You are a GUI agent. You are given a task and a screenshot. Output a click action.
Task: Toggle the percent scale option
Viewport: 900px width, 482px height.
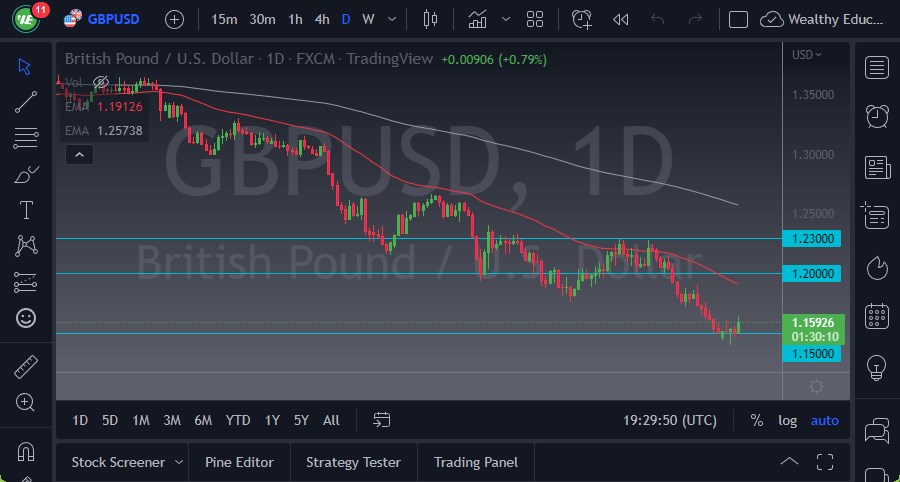click(x=757, y=420)
